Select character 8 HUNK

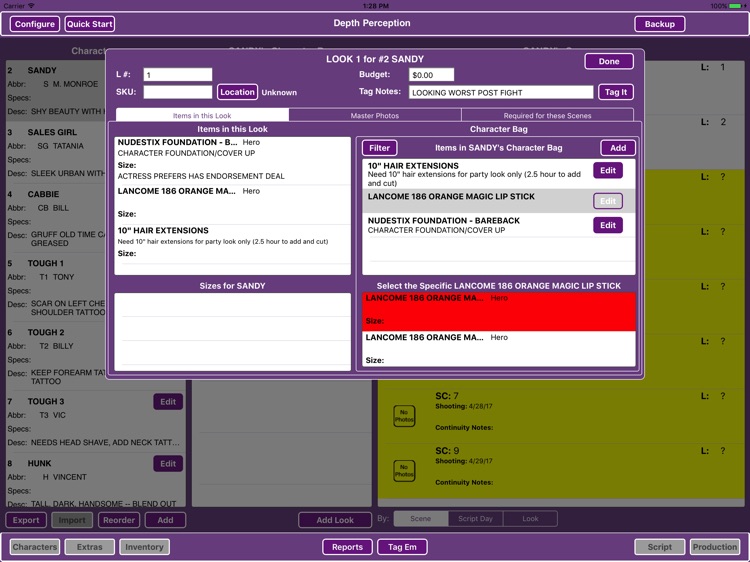(96, 481)
